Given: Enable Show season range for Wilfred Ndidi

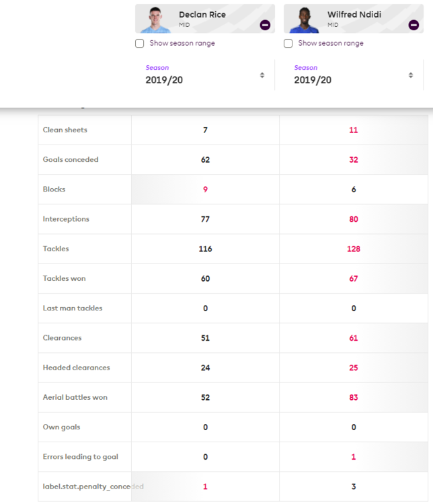Looking at the screenshot, I should (x=288, y=44).
